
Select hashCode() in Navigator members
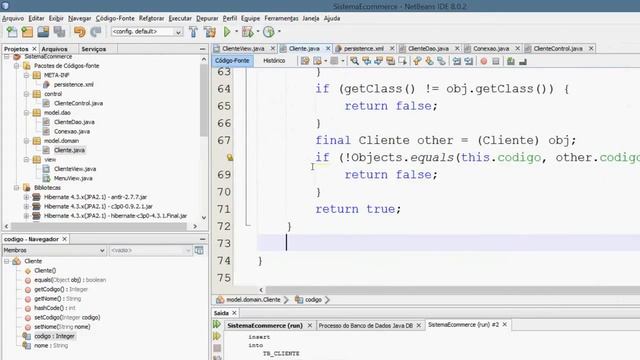pyautogui.click(x=55, y=308)
